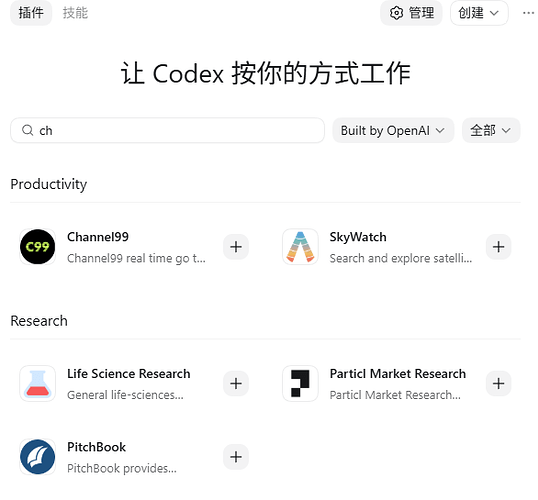The image size is (538, 500).
Task: Add the SkyWatch plugin
Action: (499, 247)
